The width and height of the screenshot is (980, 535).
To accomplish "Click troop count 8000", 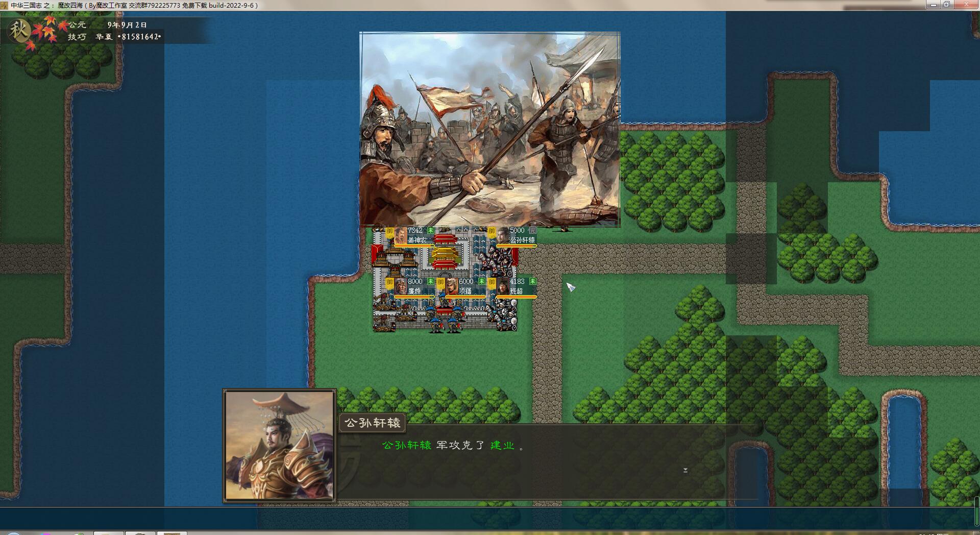I will [415, 281].
